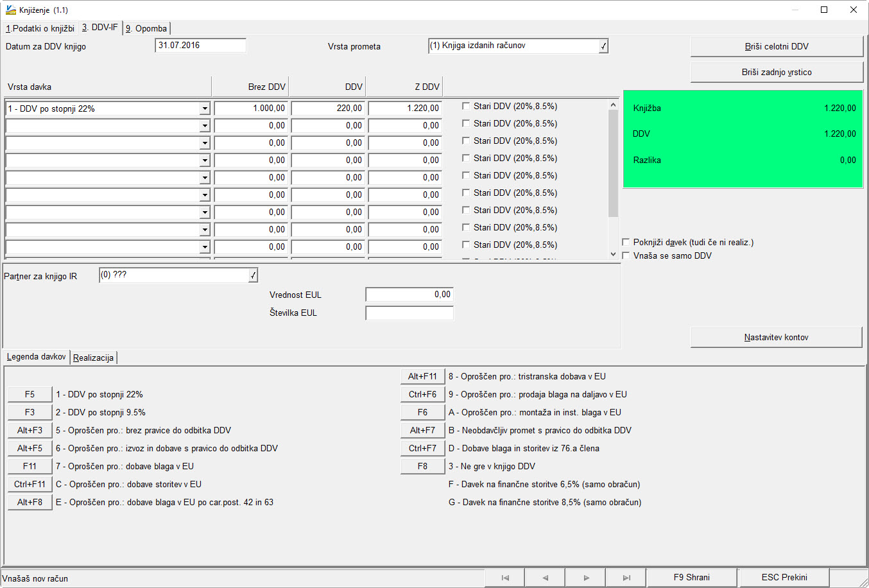This screenshot has width=869, height=588.
Task: Switch to the 1.Podatki o knjižbi tab
Action: point(40,28)
